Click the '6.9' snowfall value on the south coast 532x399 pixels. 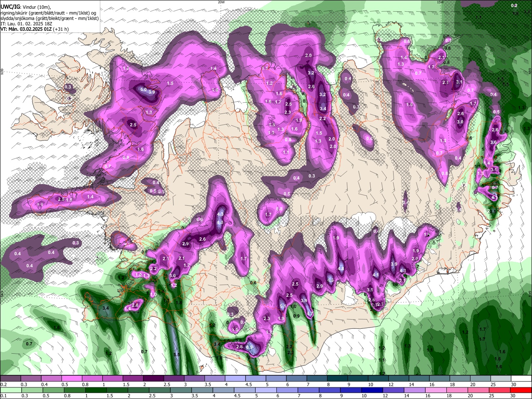tap(249, 347)
